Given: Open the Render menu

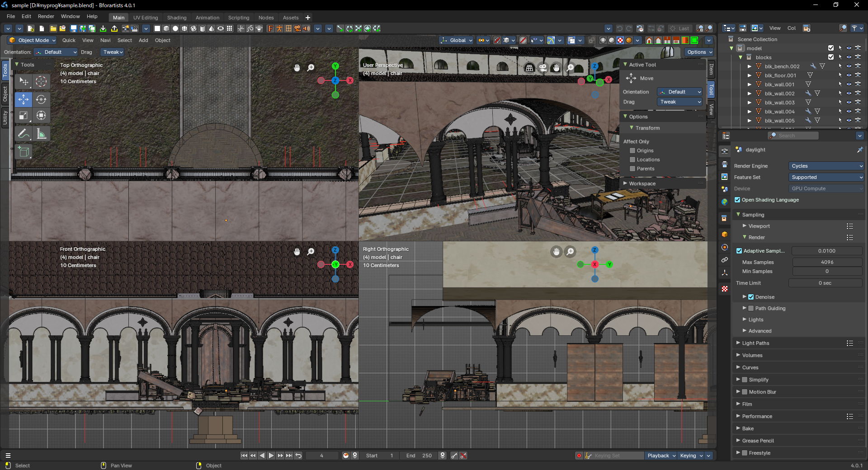Looking at the screenshot, I should coord(46,16).
